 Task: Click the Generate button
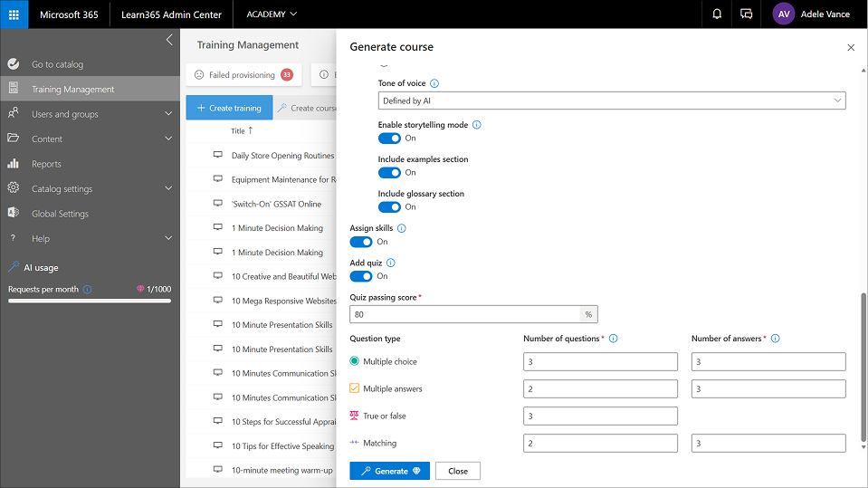390,471
